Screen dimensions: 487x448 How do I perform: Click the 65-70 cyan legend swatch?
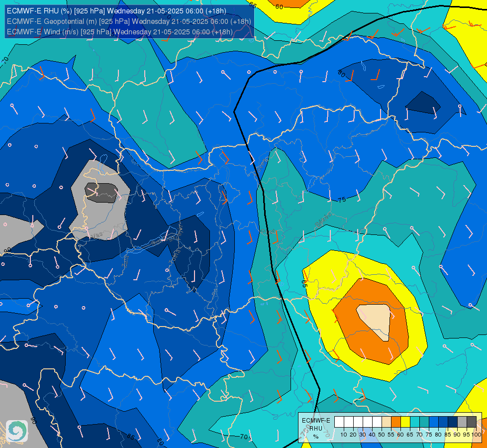pyautogui.click(x=415, y=422)
